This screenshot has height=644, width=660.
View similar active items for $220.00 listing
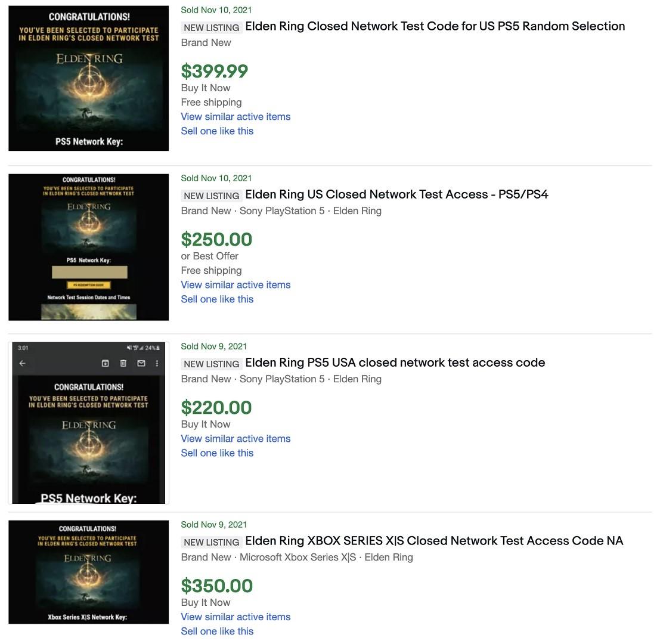(x=236, y=439)
